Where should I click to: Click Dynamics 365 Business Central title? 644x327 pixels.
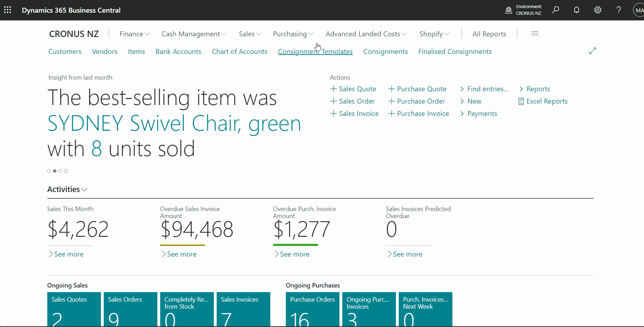click(71, 10)
